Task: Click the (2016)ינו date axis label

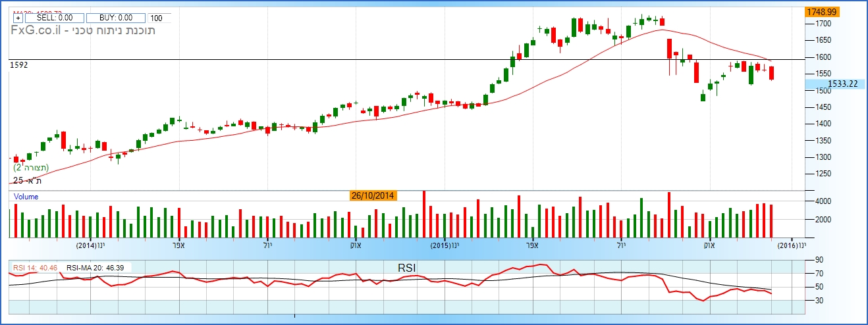Action: (x=791, y=245)
